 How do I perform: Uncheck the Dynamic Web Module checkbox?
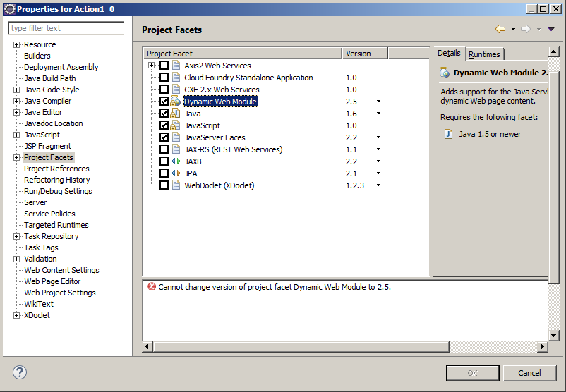164,102
